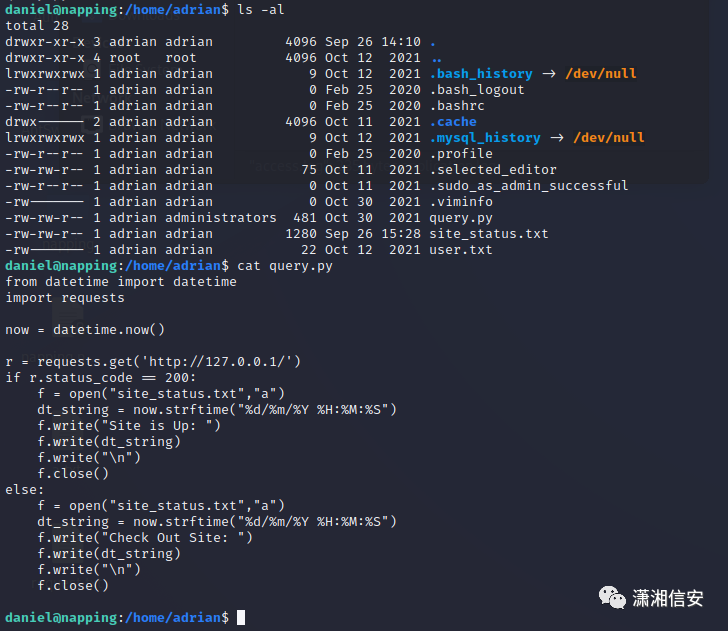Click the .viminfo filename
The height and width of the screenshot is (631, 728).
point(461,202)
